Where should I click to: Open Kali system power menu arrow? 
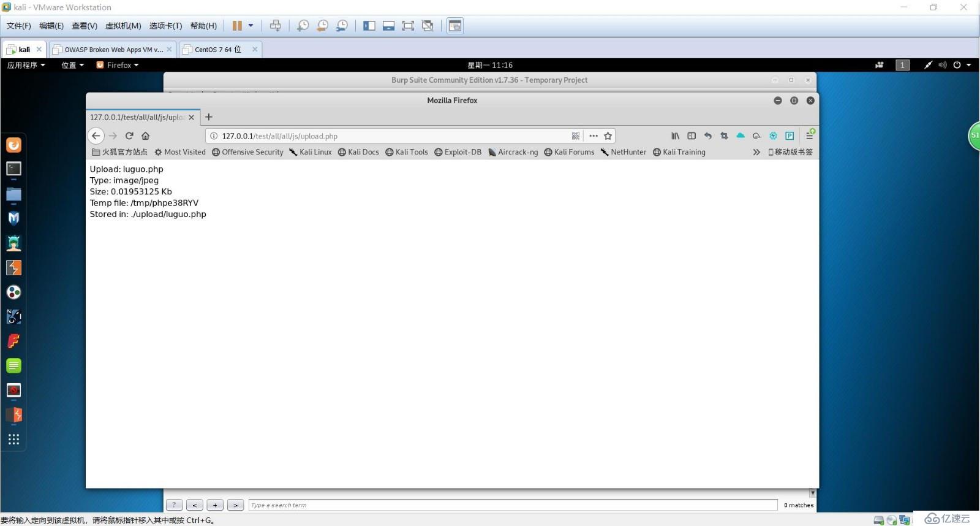[x=969, y=65]
